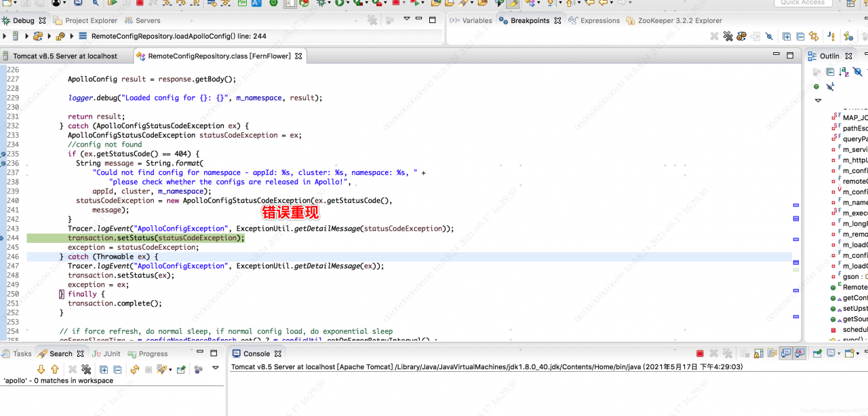This screenshot has width=868, height=416.
Task: Clear Console output icon
Action: [745, 354]
